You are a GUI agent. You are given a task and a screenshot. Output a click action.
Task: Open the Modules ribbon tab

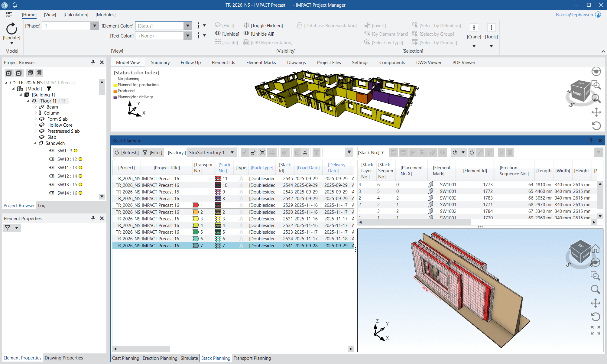coord(105,15)
